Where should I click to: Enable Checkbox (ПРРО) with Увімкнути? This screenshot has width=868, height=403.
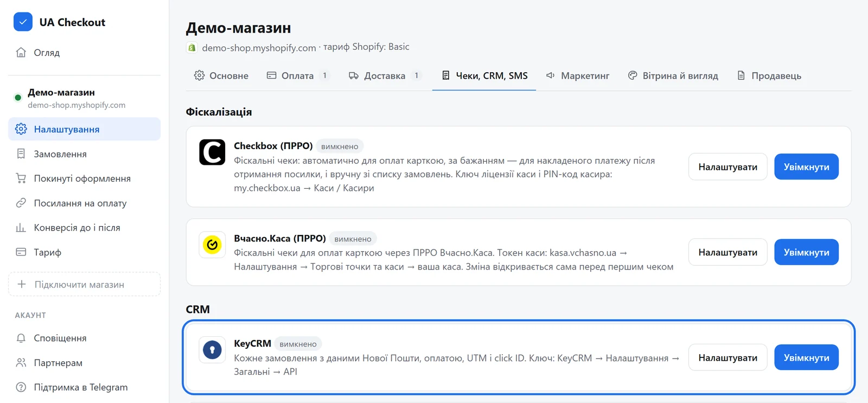806,167
